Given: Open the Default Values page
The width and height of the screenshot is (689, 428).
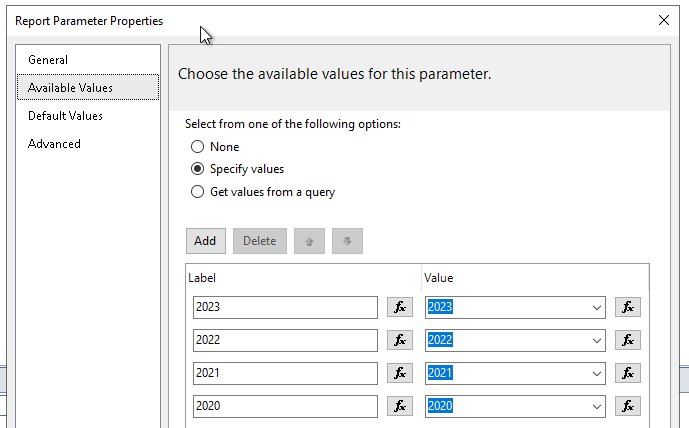Looking at the screenshot, I should click(65, 116).
